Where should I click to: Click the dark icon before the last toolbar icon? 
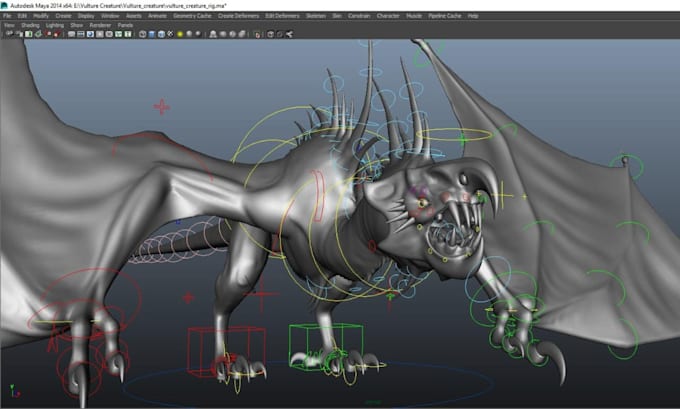280,34
